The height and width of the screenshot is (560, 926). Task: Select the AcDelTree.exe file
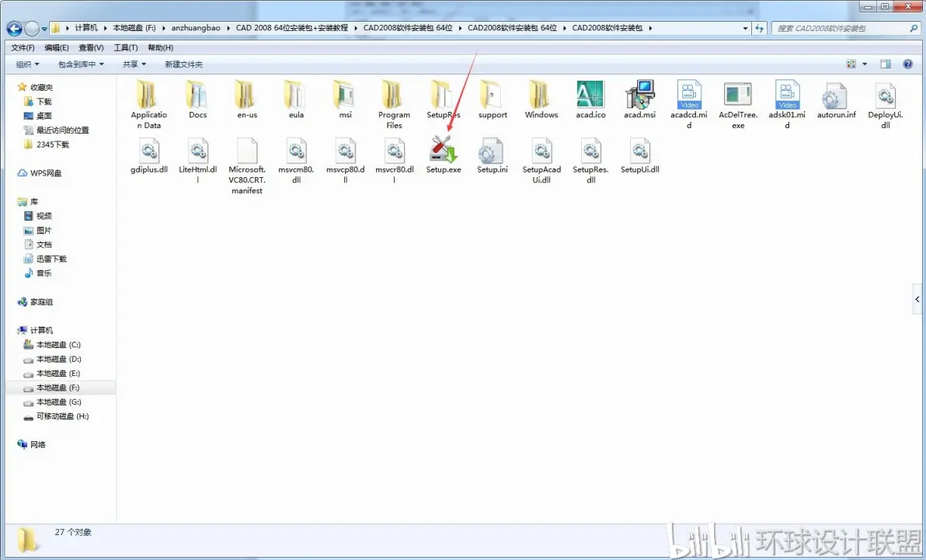click(x=737, y=95)
